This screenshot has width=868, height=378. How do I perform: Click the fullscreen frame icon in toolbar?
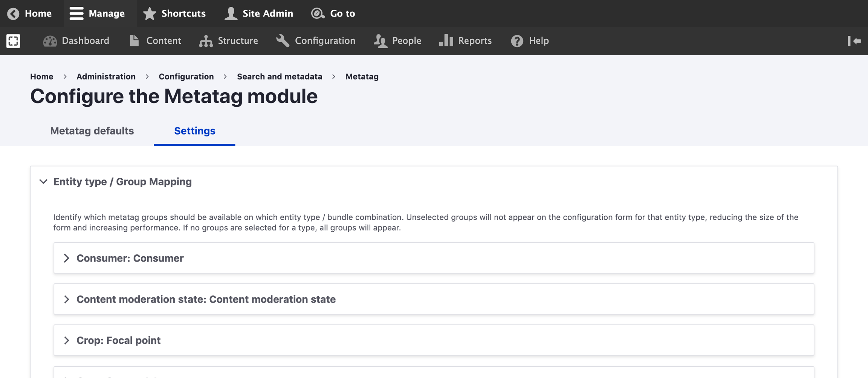coord(13,41)
